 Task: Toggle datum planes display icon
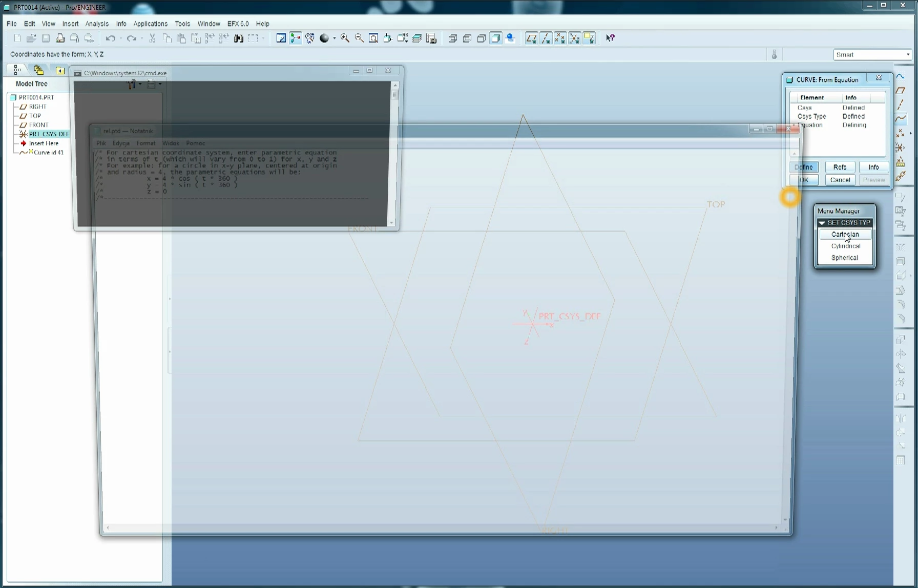tap(531, 38)
